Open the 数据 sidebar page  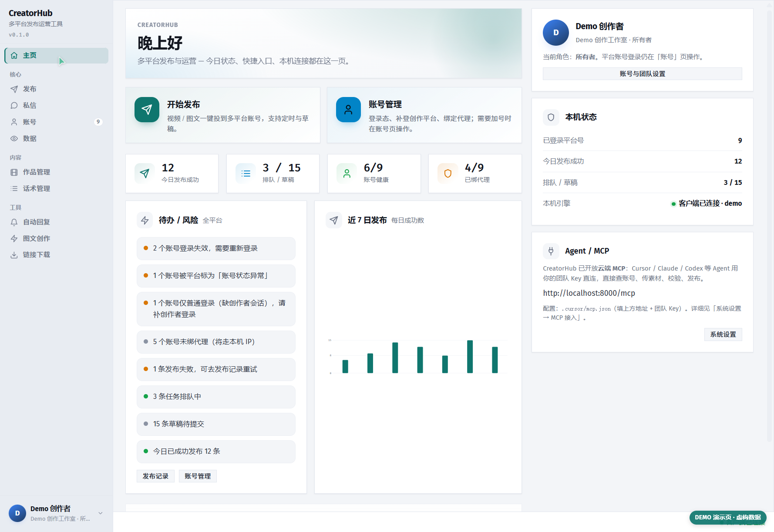point(57,139)
